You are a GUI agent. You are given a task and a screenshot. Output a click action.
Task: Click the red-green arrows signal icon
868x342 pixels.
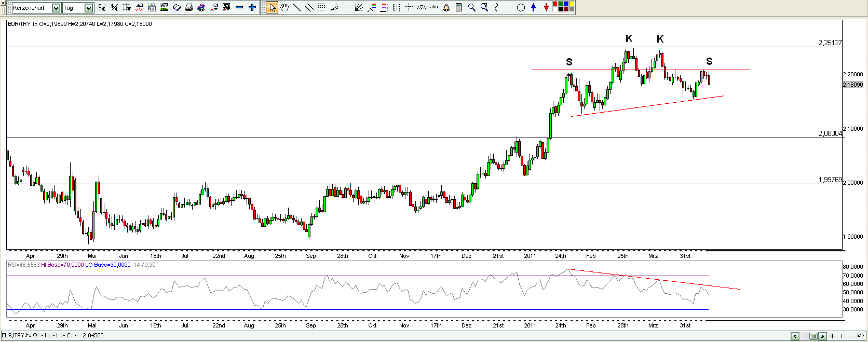click(214, 7)
